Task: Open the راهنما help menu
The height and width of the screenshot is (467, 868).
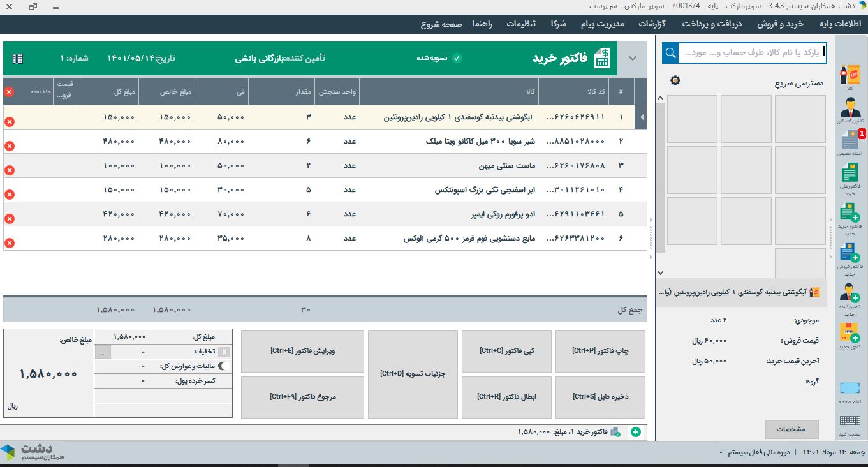Action: [x=483, y=24]
